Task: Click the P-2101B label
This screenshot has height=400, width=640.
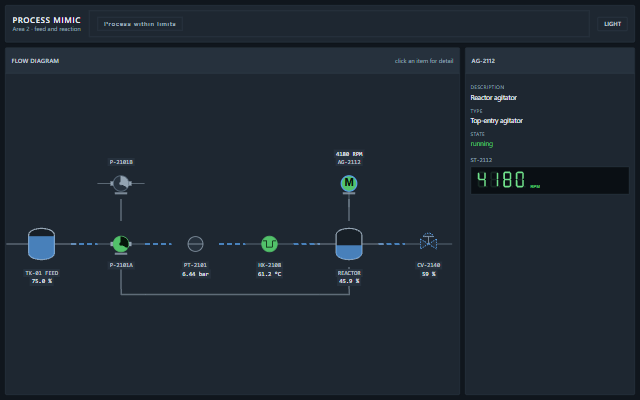Action: [121, 162]
